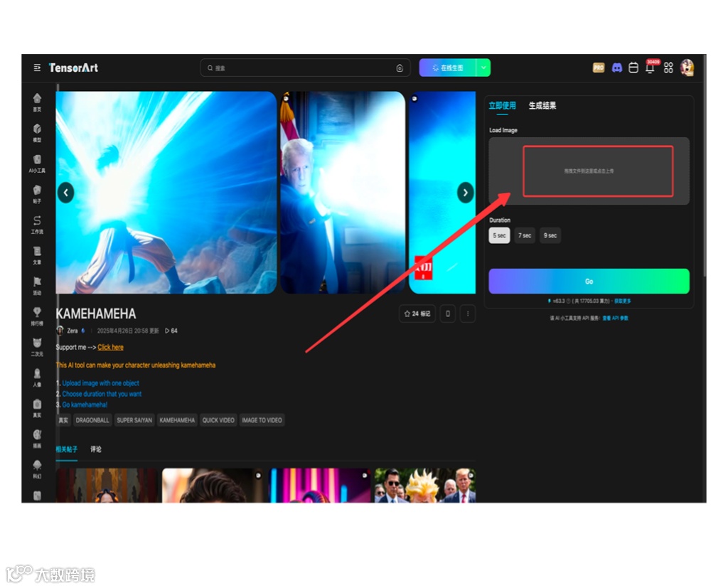Click the DRAGONBALL tag
The image size is (728, 588).
pyautogui.click(x=92, y=420)
